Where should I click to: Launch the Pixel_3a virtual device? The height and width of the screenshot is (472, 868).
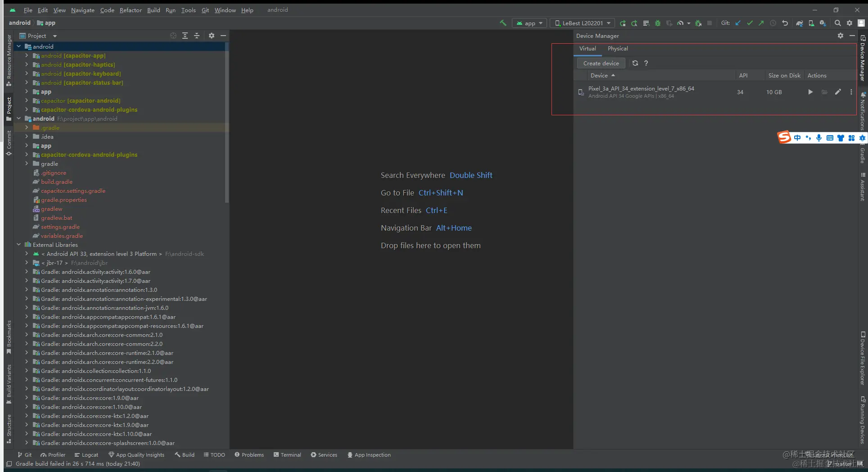(x=810, y=92)
